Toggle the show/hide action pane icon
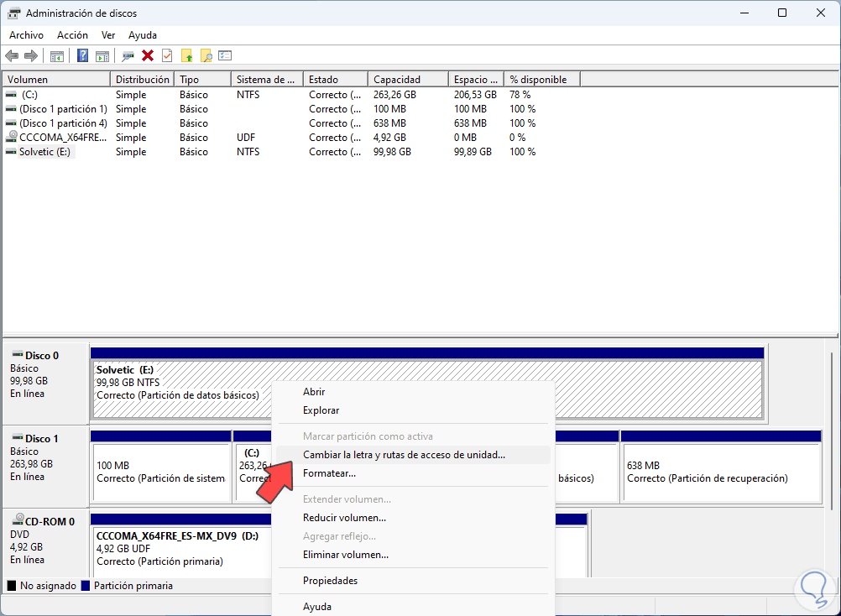This screenshot has width=841, height=616. tap(102, 55)
